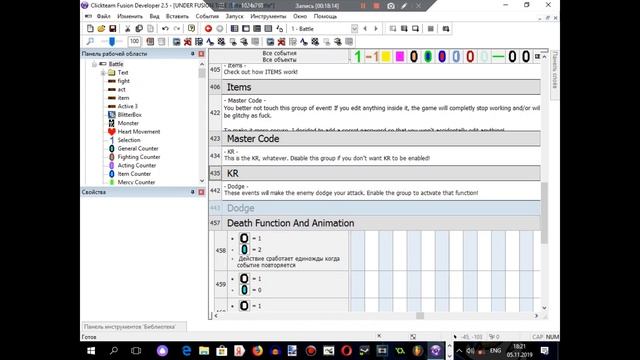The image size is (640, 360).
Task: Select the Acting Counter object
Action: (137, 165)
